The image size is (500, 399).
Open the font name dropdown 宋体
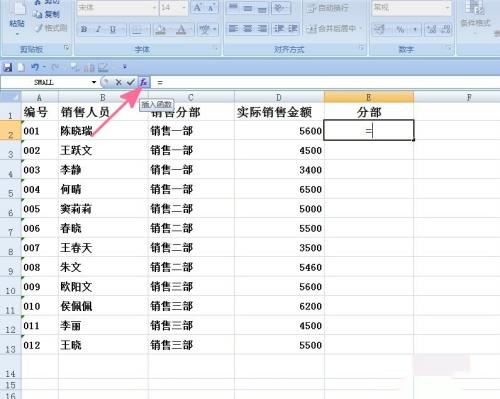point(154,7)
